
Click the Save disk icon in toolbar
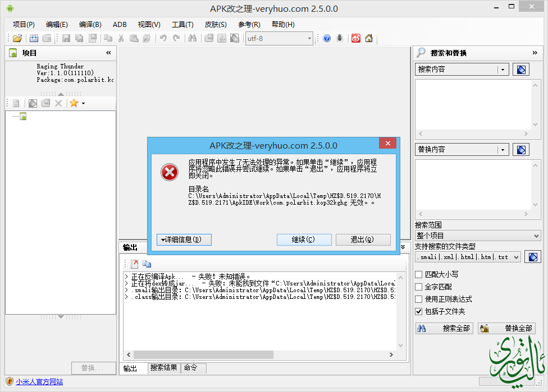(x=66, y=38)
